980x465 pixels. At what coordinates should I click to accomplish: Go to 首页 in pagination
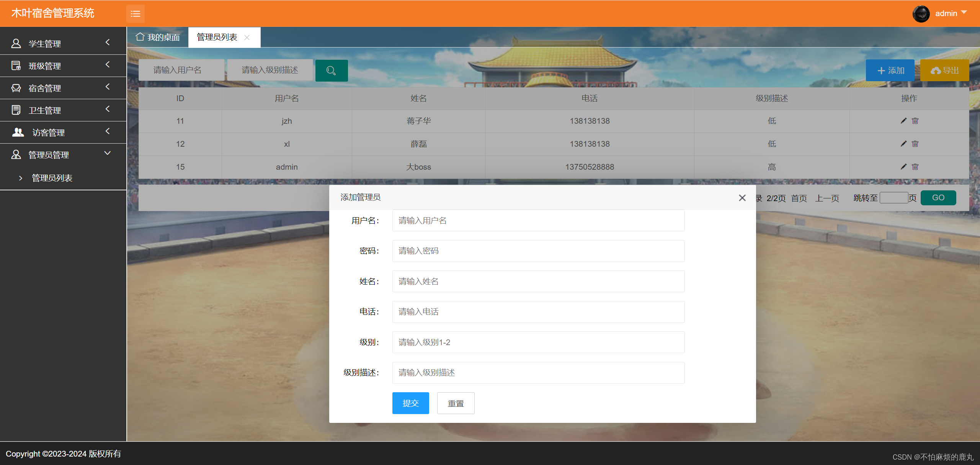pyautogui.click(x=799, y=198)
